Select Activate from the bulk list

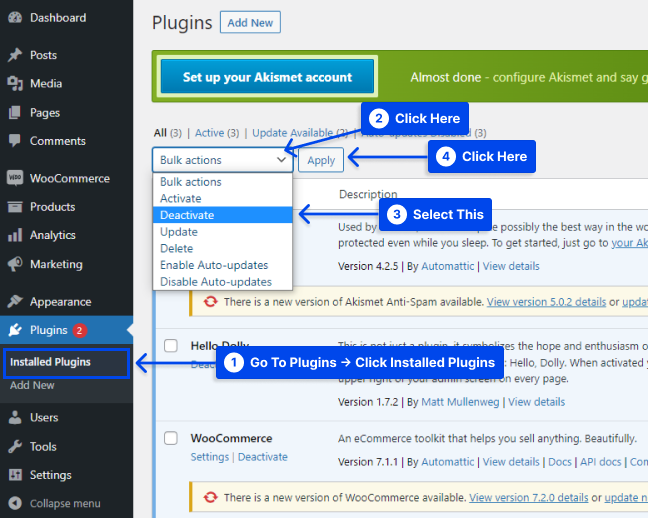click(x=222, y=198)
